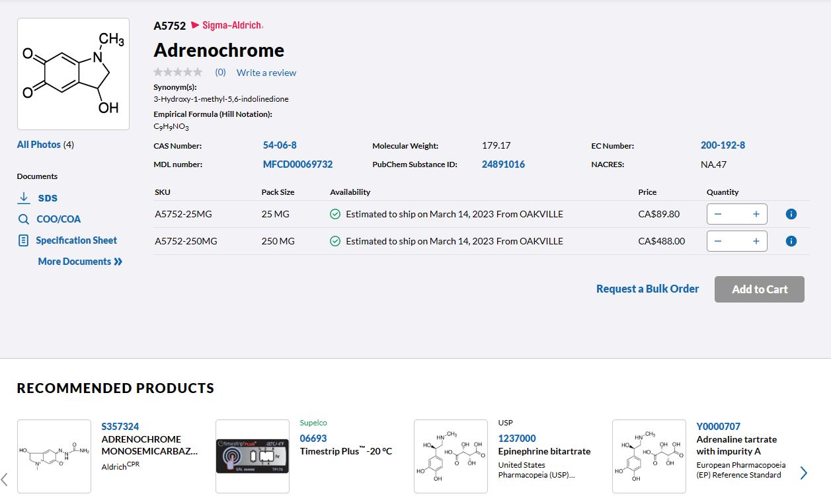Open recommended product 1237000 link

click(x=517, y=439)
